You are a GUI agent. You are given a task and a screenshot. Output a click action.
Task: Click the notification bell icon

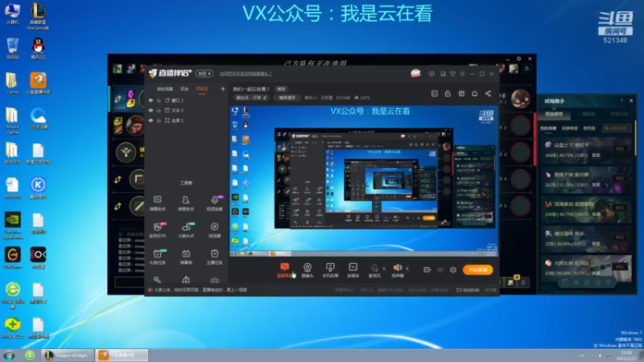click(x=474, y=93)
